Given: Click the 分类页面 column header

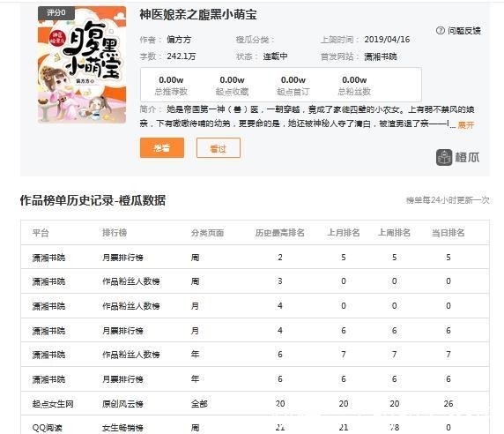Looking at the screenshot, I should click(207, 233).
